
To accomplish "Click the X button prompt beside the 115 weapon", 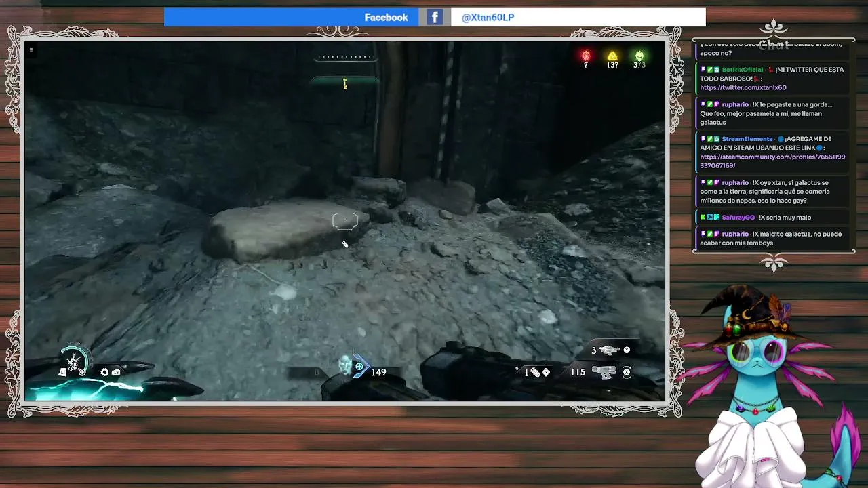I will [x=627, y=371].
